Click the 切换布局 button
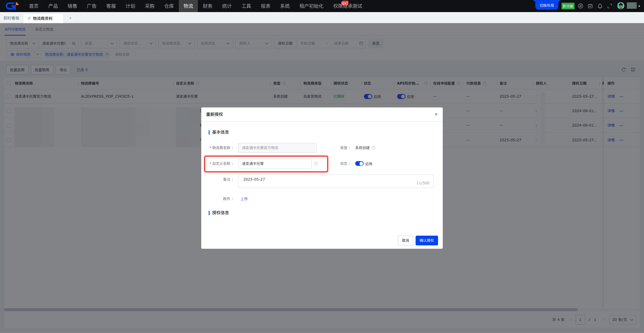 click(547, 5)
